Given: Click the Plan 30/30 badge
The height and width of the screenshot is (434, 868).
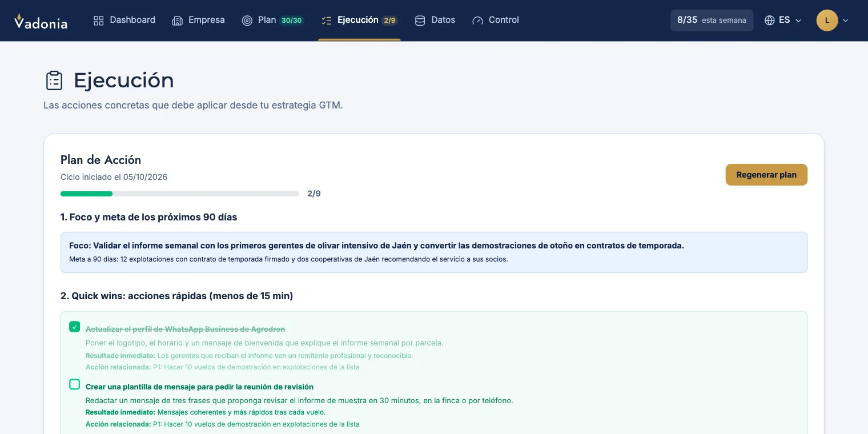Looking at the screenshot, I should point(292,21).
